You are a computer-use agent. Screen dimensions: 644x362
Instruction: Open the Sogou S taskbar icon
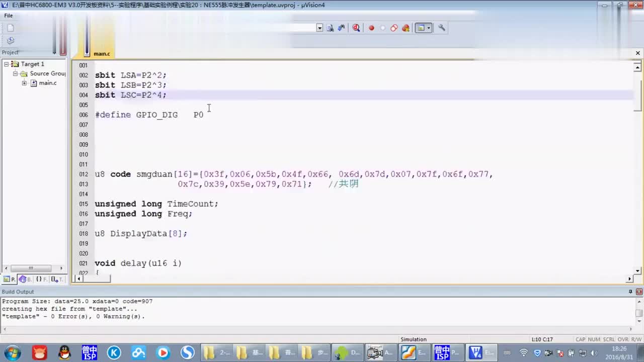(188, 353)
